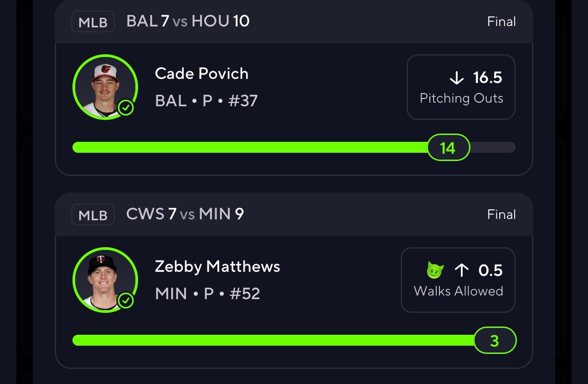This screenshot has width=588, height=384.
Task: Click the CWS 7 vs MIN 9 score header
Action: [x=185, y=214]
